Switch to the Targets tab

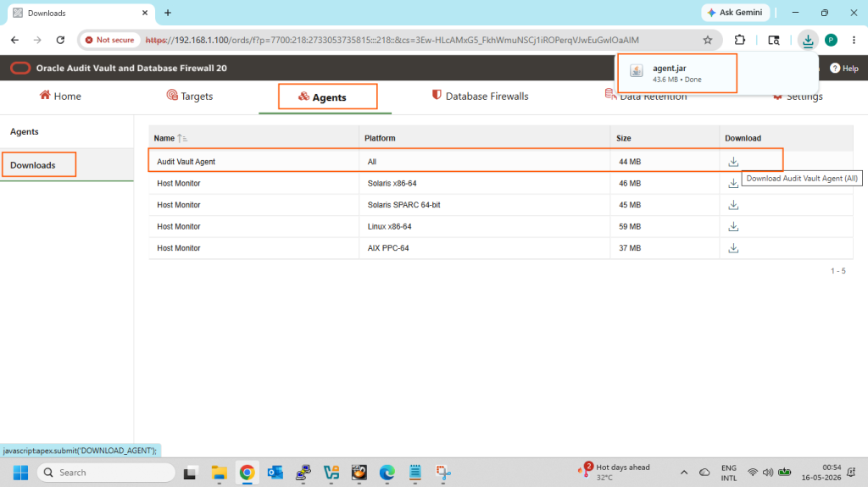190,97
